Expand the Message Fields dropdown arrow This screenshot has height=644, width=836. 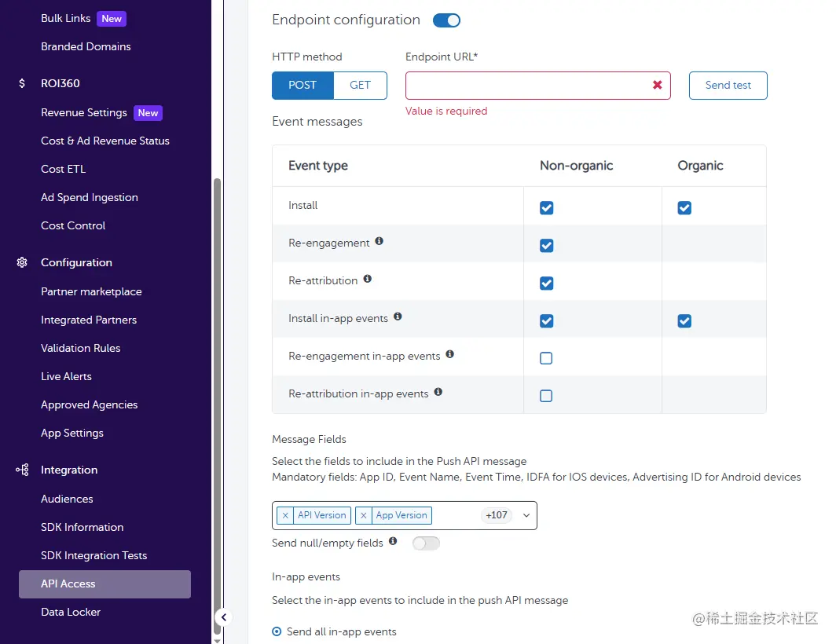click(526, 515)
